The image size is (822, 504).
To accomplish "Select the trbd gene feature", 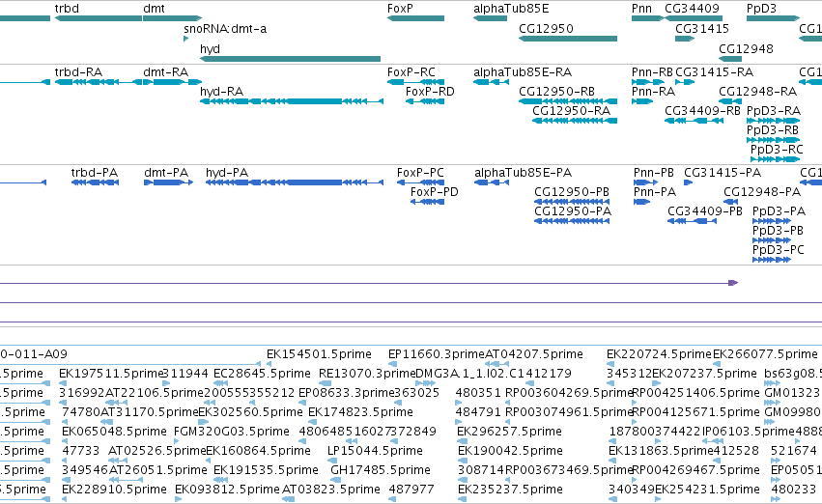I will 98,18.
